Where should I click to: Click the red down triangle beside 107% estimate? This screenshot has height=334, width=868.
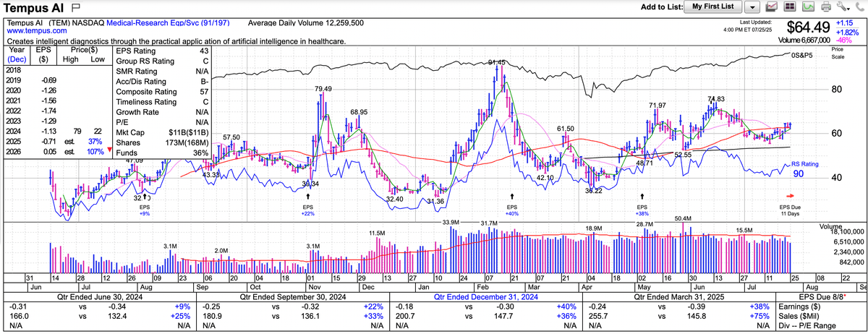pyautogui.click(x=109, y=151)
